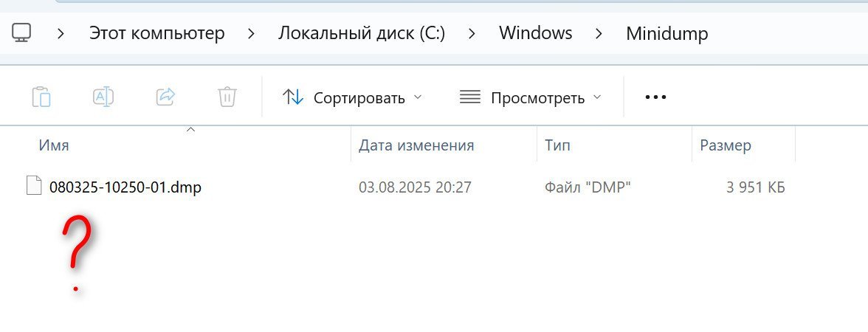Sort files by Имя column header

click(x=54, y=145)
